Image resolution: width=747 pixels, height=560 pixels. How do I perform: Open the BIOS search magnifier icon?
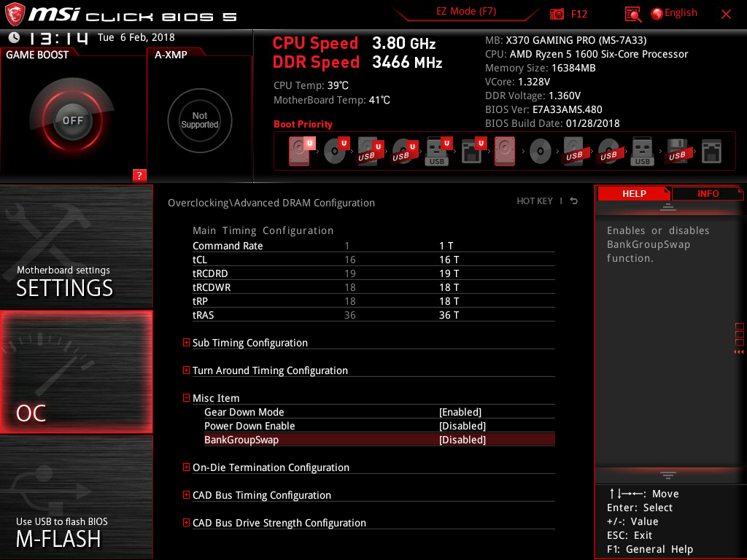click(633, 15)
